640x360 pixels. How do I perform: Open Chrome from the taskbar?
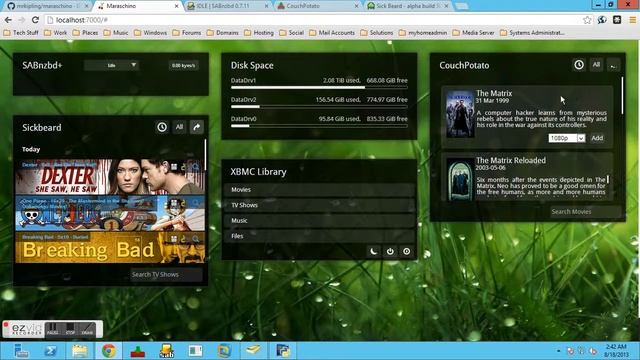coord(109,351)
